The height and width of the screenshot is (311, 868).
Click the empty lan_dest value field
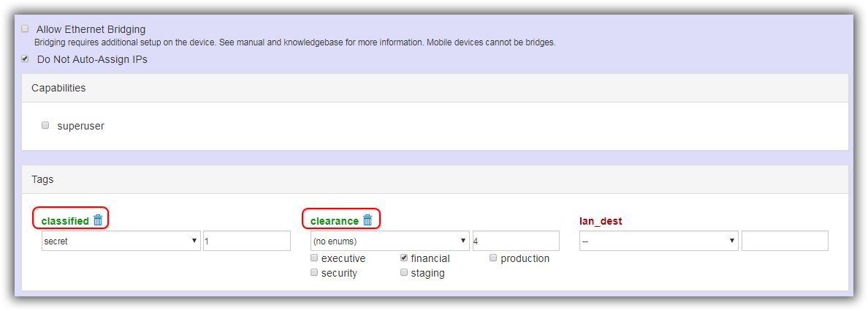tap(785, 241)
